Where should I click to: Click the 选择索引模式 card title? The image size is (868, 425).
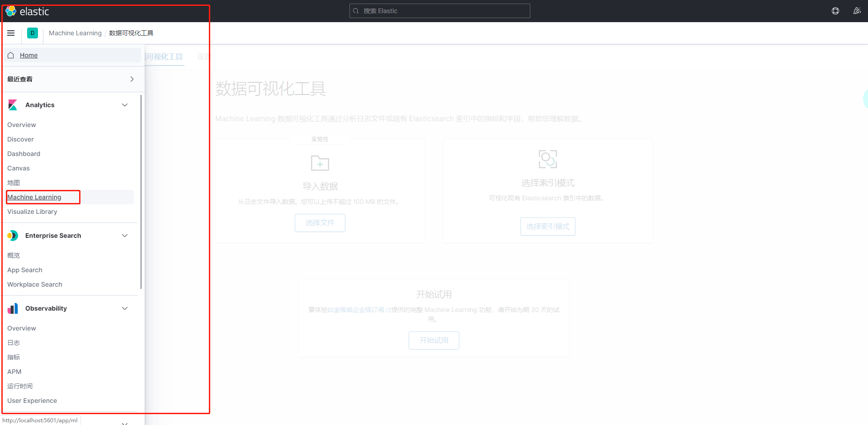click(x=548, y=183)
